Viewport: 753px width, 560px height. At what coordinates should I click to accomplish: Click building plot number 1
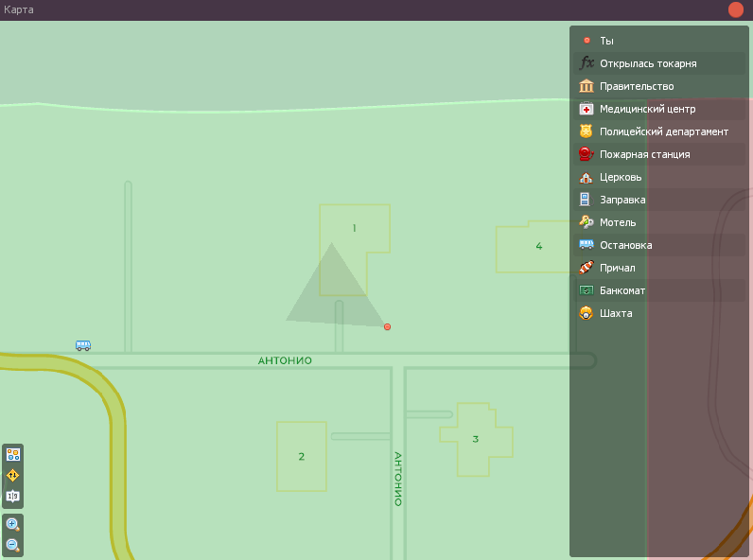[x=355, y=228]
